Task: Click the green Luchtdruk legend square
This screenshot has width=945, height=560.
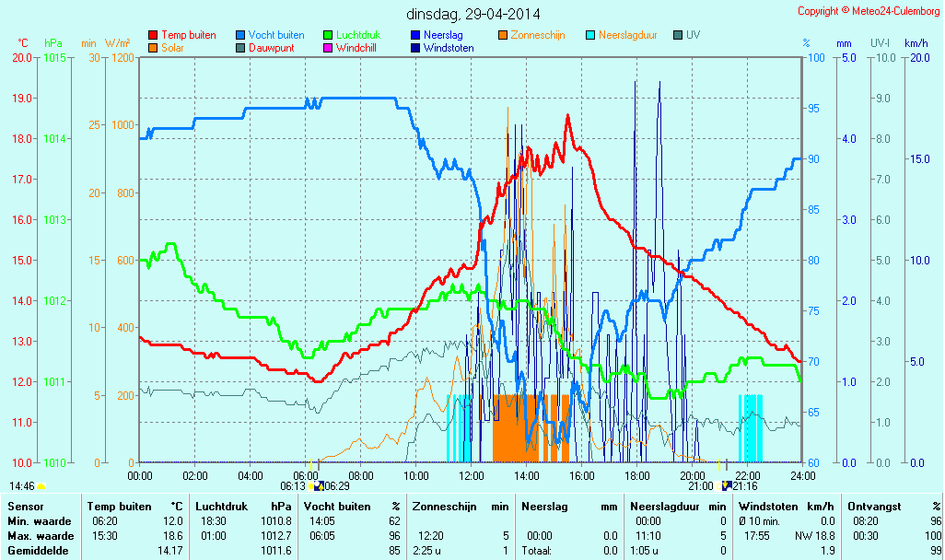Action: point(328,35)
